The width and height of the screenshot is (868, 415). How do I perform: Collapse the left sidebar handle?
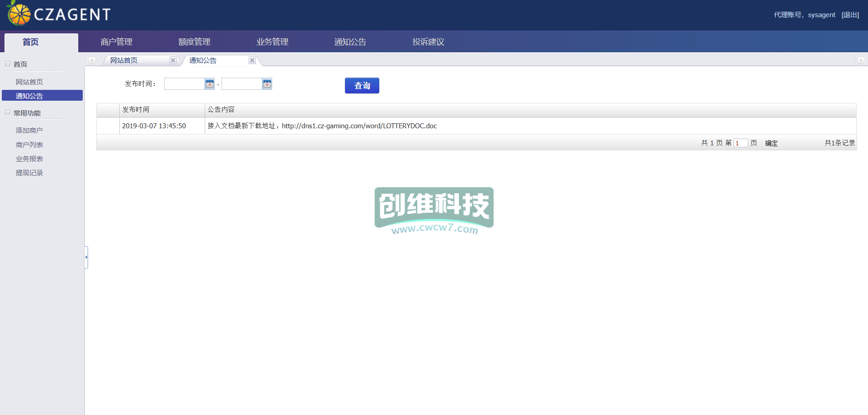pyautogui.click(x=86, y=257)
